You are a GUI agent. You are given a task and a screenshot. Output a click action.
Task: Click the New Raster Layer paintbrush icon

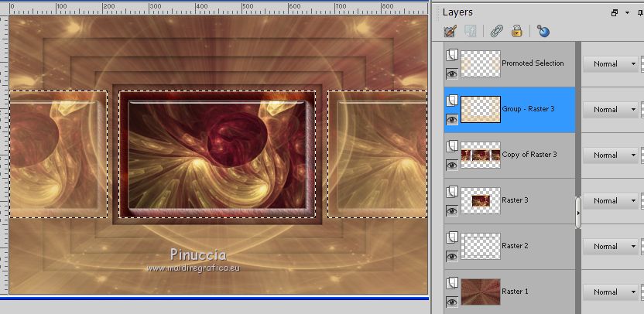[450, 31]
